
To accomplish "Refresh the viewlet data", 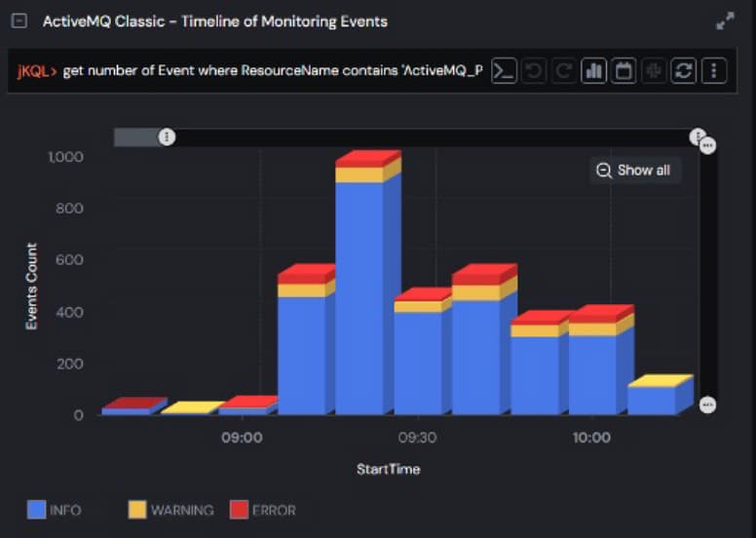I will [684, 71].
